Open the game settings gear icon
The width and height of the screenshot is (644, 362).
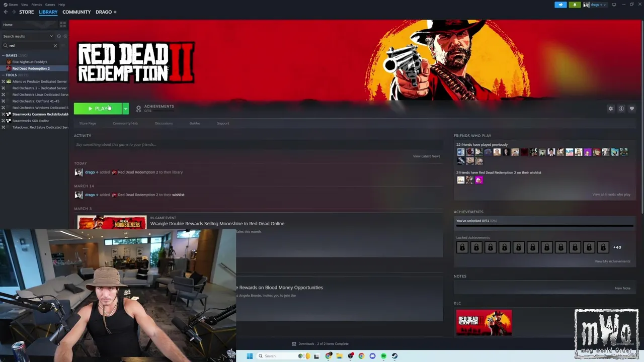[611, 109]
